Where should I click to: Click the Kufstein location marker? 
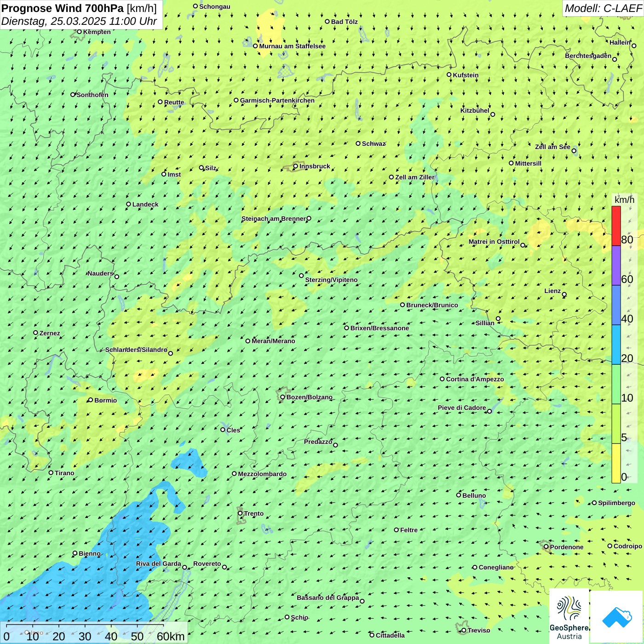(x=449, y=75)
